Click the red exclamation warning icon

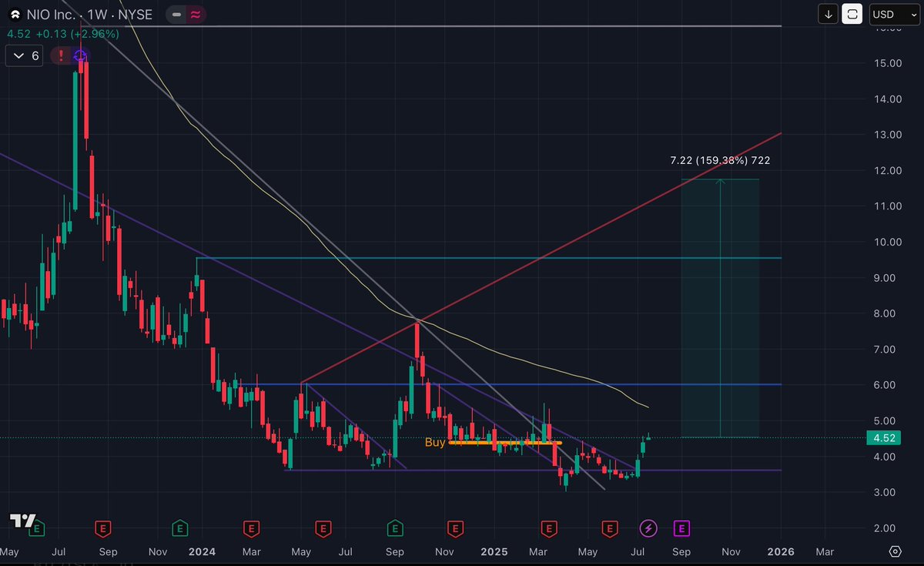[61, 55]
